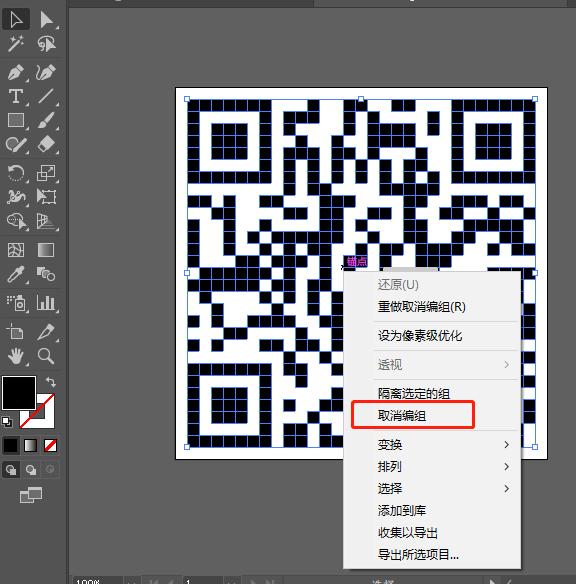Select the Gradient tool
Screen dimensions: 576x584
tap(46, 250)
